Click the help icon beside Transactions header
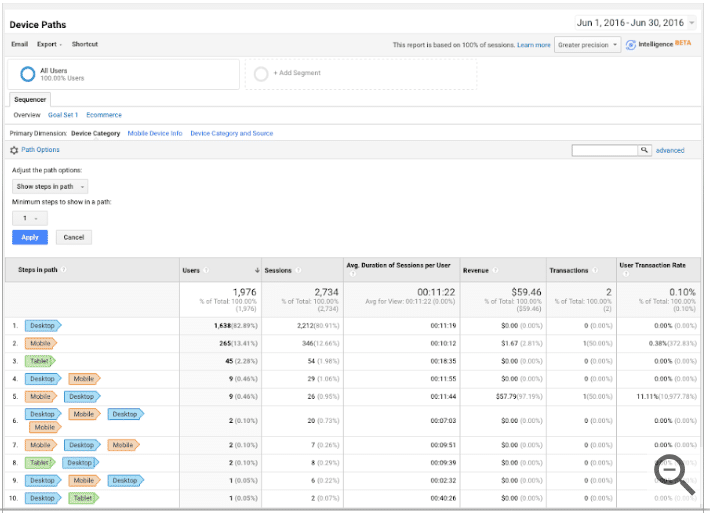This screenshot has height=516, width=710. click(595, 270)
